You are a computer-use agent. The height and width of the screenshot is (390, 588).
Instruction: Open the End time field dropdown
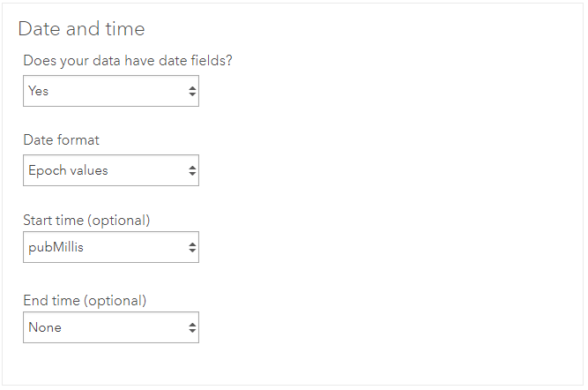pyautogui.click(x=110, y=327)
